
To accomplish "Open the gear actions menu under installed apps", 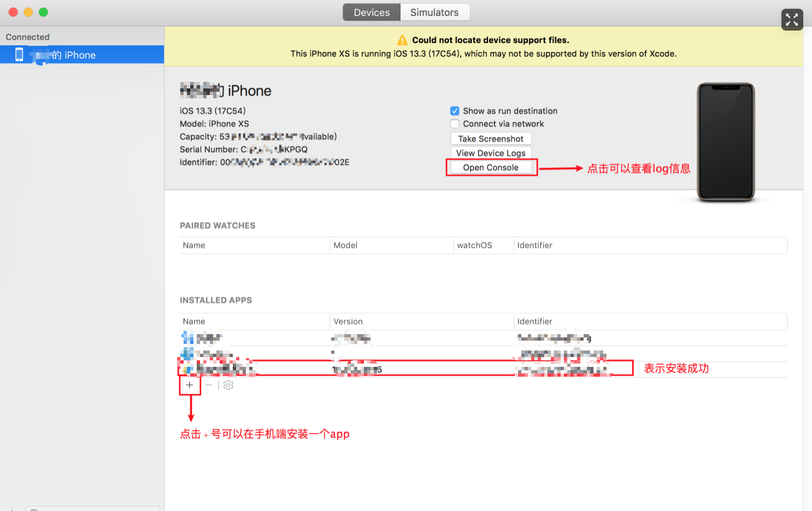I will pyautogui.click(x=228, y=385).
